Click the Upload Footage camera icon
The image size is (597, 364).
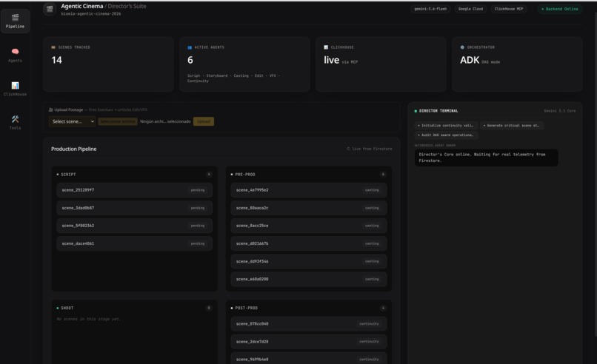50,109
